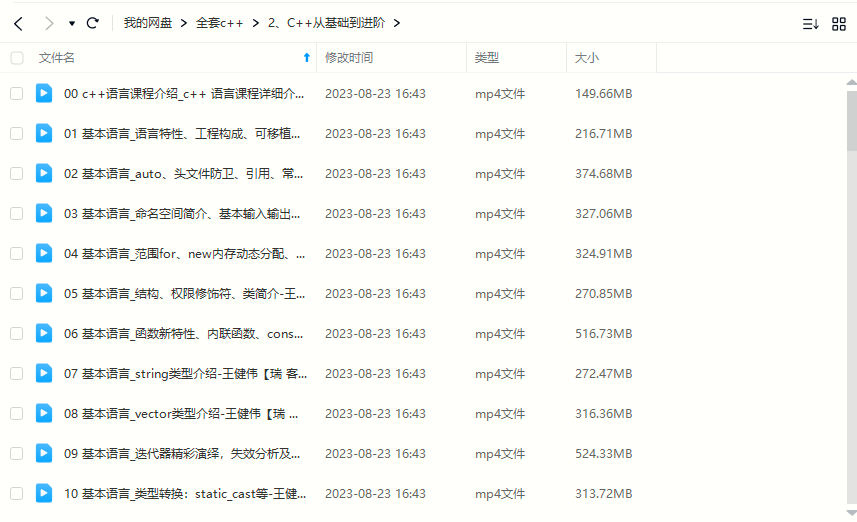The image size is (857, 522).
Task: Open the navigation history dropdown arrow
Action: point(72,23)
